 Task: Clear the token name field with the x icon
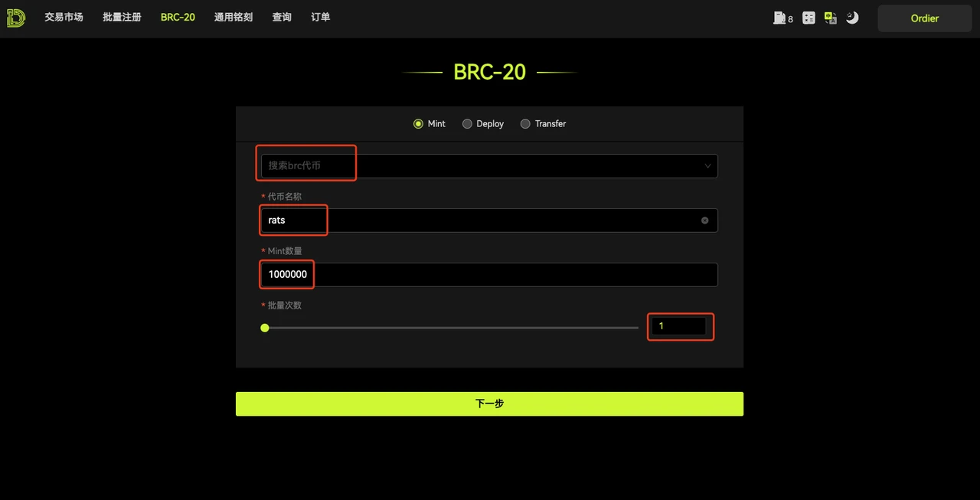click(x=704, y=221)
